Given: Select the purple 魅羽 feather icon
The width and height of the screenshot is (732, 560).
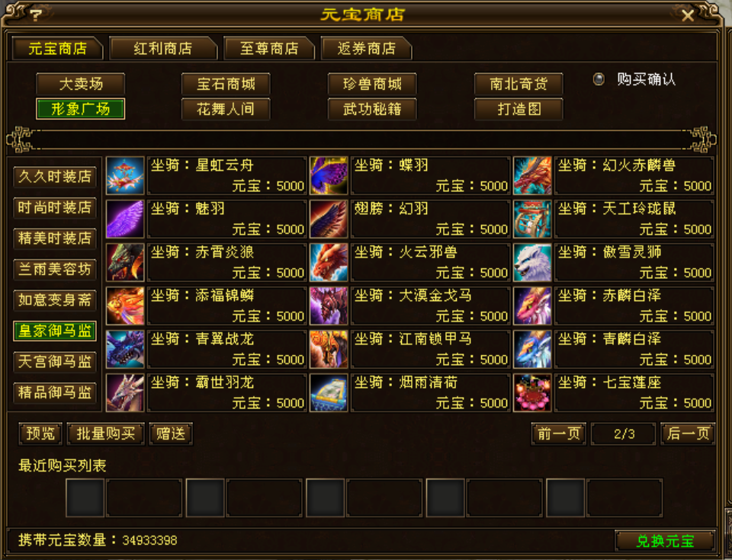Looking at the screenshot, I should click(x=125, y=219).
